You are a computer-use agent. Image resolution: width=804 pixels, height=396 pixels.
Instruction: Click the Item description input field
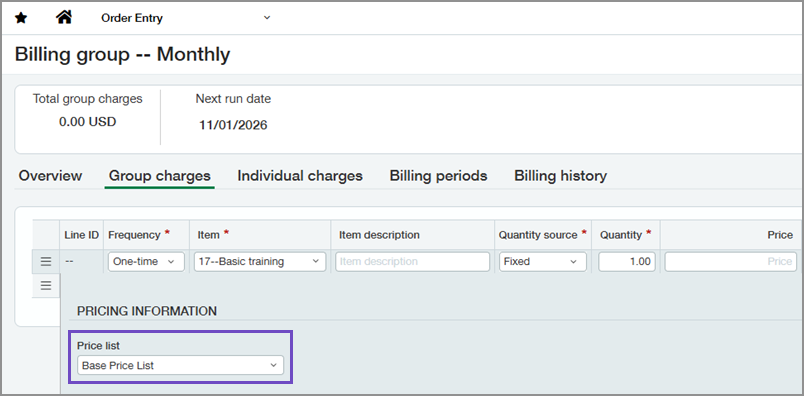coord(412,262)
